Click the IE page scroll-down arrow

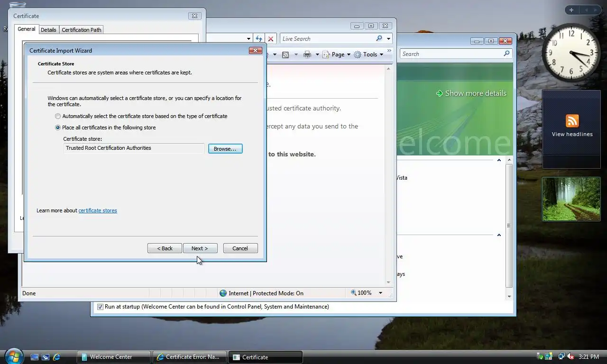pos(389,282)
